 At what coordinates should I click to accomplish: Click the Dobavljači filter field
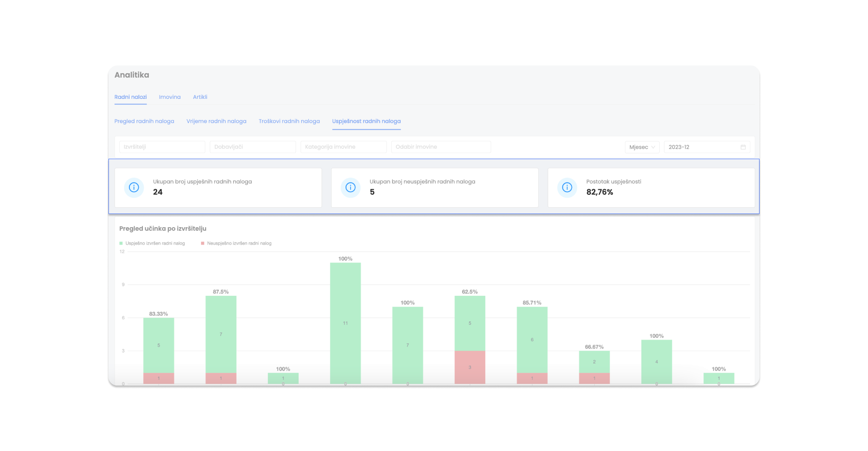(253, 147)
